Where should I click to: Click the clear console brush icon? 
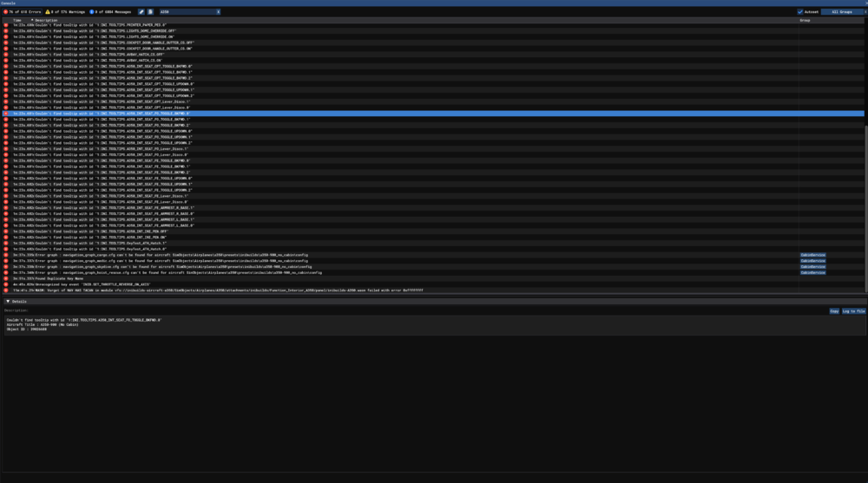click(141, 12)
